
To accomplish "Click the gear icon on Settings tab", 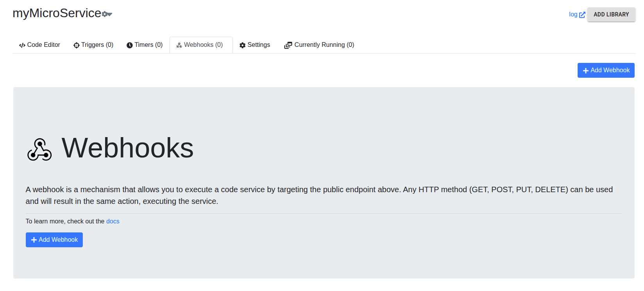I will [243, 45].
